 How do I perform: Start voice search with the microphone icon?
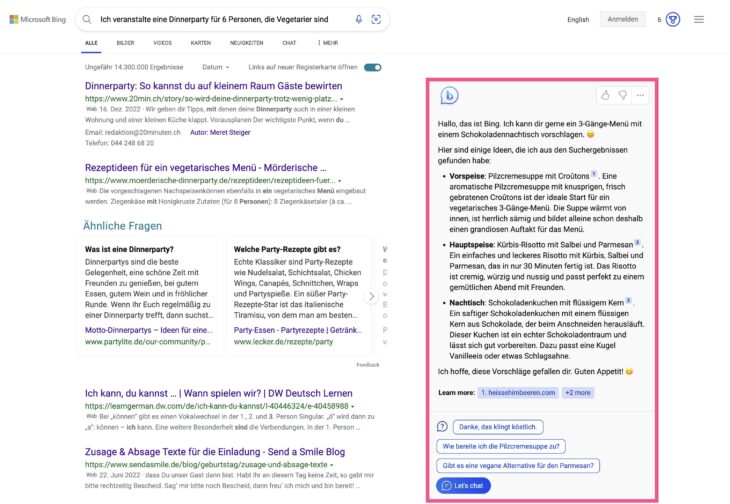(x=358, y=19)
